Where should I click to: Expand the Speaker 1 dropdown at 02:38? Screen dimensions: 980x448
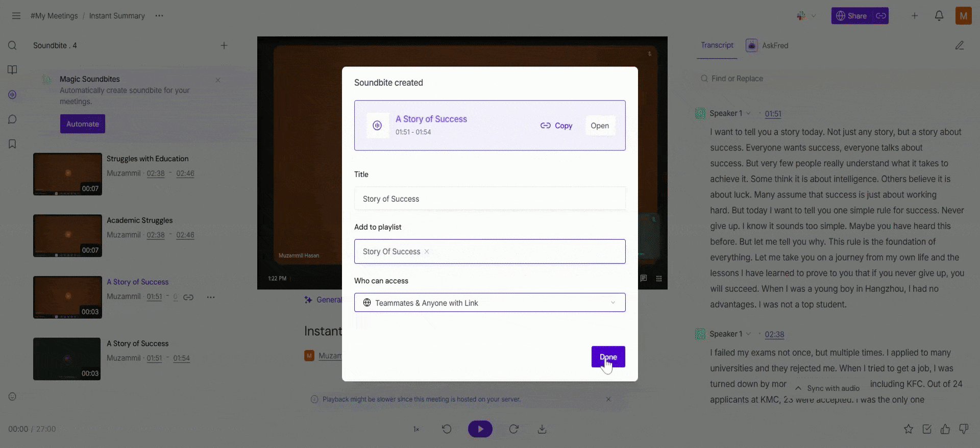(x=748, y=334)
